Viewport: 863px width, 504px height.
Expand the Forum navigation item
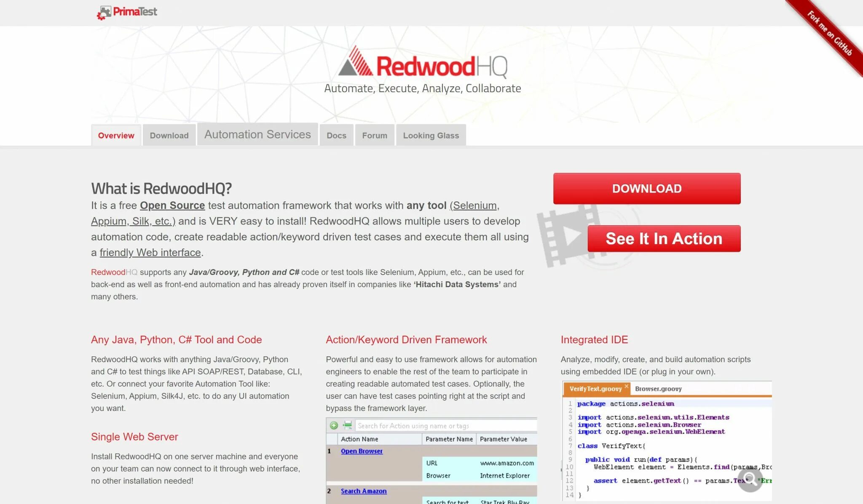[375, 135]
